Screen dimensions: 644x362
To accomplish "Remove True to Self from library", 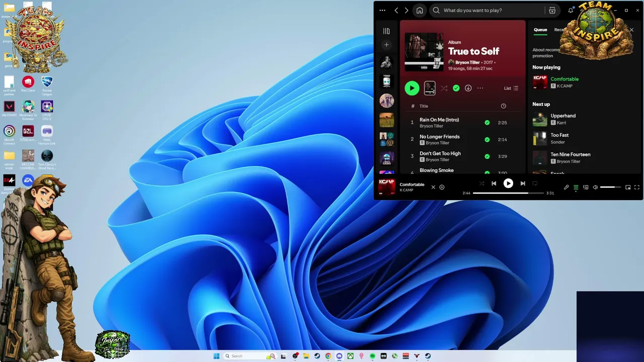I will point(456,88).
